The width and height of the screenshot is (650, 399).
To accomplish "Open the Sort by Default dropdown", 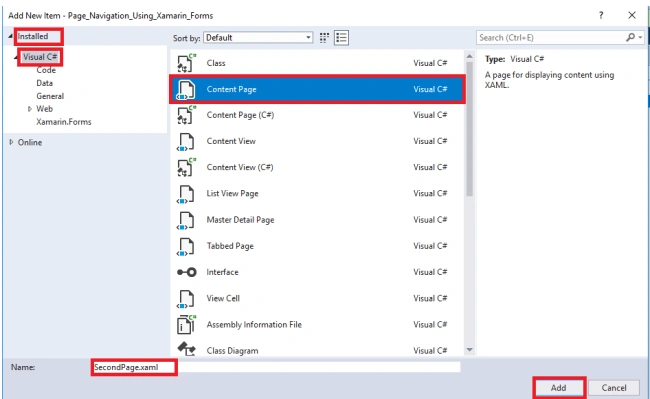I will 258,38.
